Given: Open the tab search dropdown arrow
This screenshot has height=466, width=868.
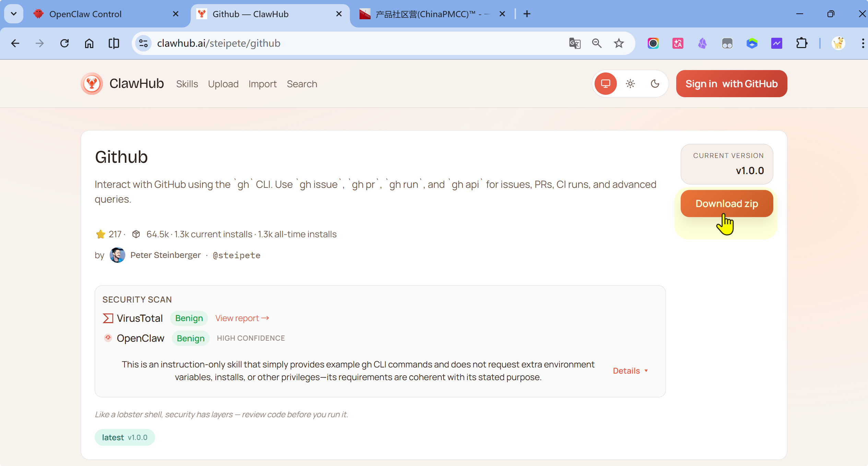Looking at the screenshot, I should pyautogui.click(x=14, y=14).
